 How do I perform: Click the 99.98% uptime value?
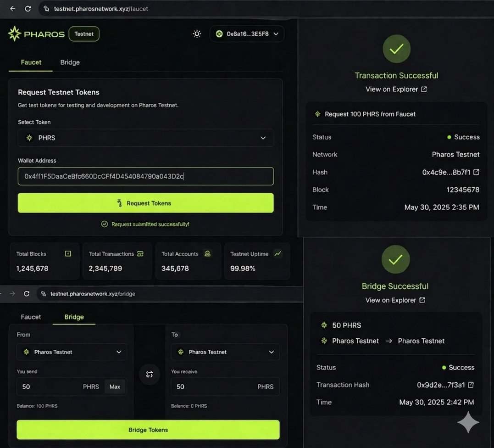243,269
